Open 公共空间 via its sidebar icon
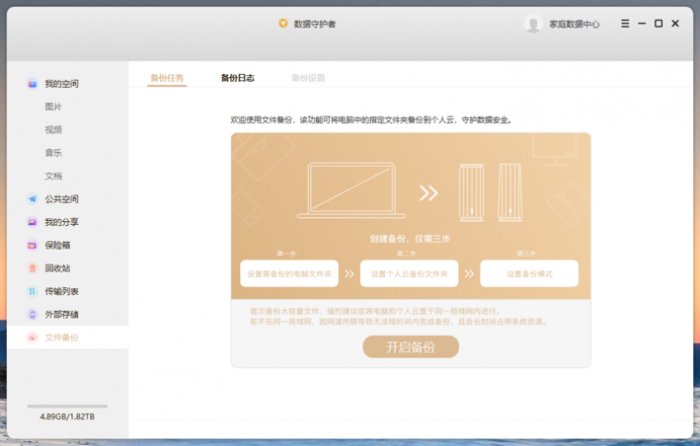 pos(33,199)
